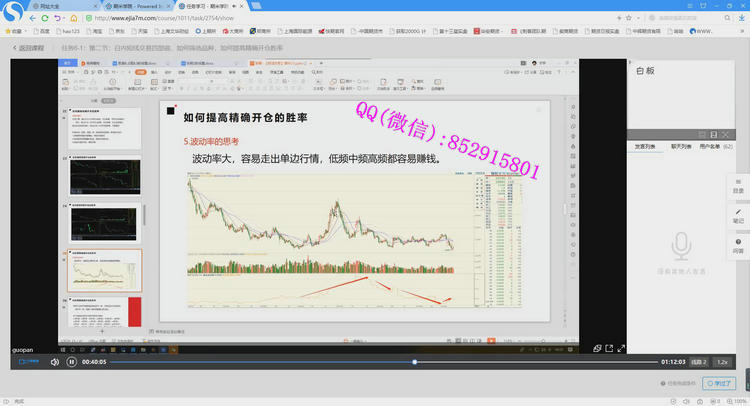Screen dimensions: 750x406
Task: Mute the video volume speaker icon
Action: (x=55, y=362)
